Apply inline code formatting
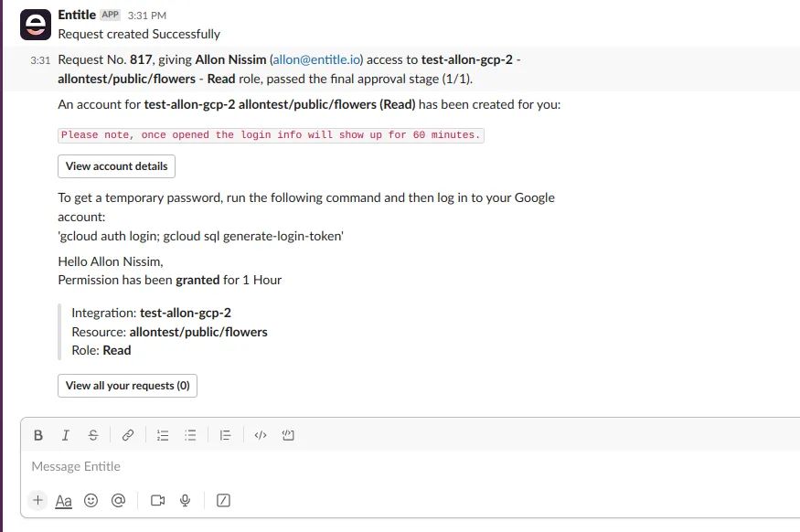Viewport: 800px width, 532px height. coord(261,435)
